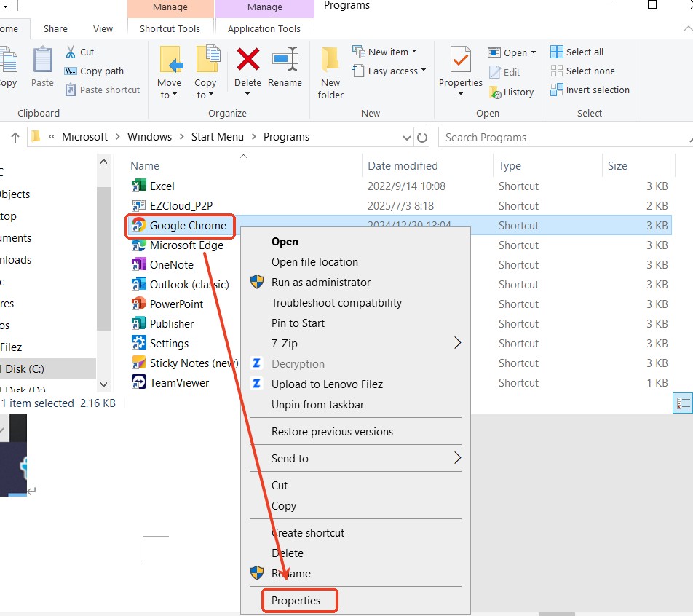Switch to the View ribbon tab
Viewport: 693px width, 616px height.
103,28
